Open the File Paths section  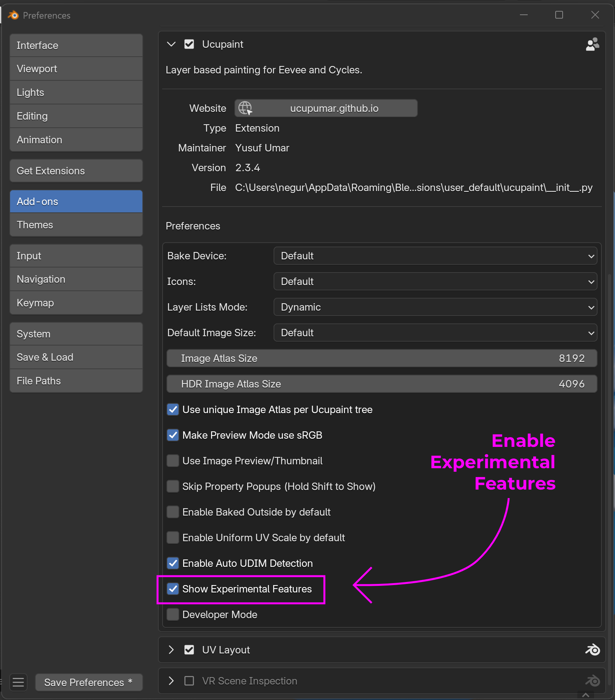76,381
